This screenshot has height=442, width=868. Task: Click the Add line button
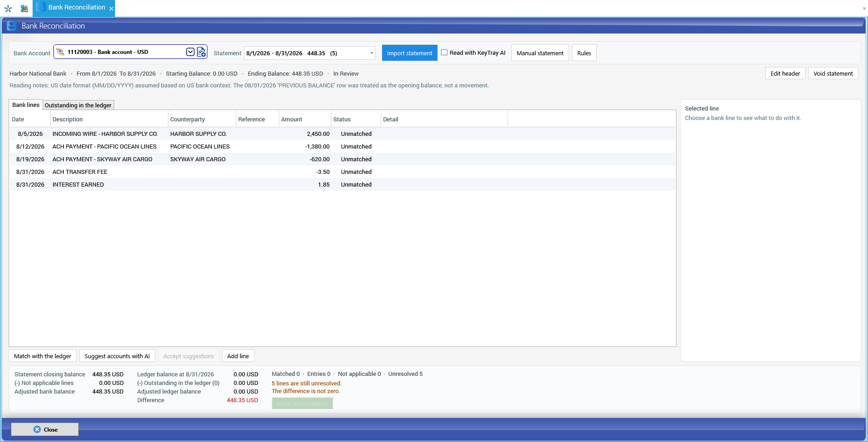click(x=238, y=356)
